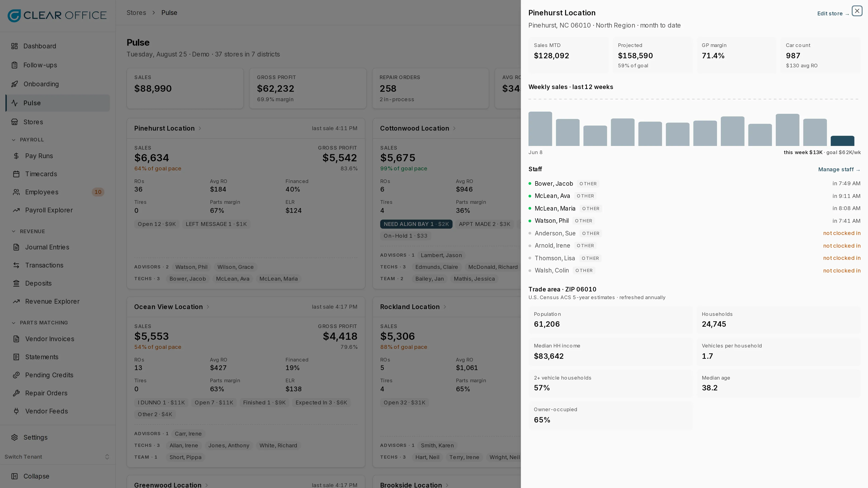Click the Onboarding rocket icon
The image size is (868, 488).
(x=14, y=84)
